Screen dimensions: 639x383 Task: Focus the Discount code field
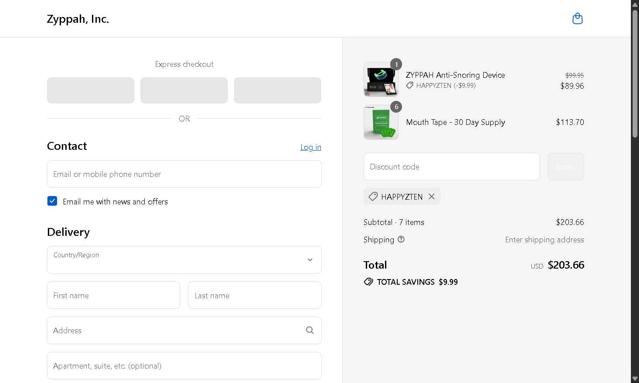452,167
